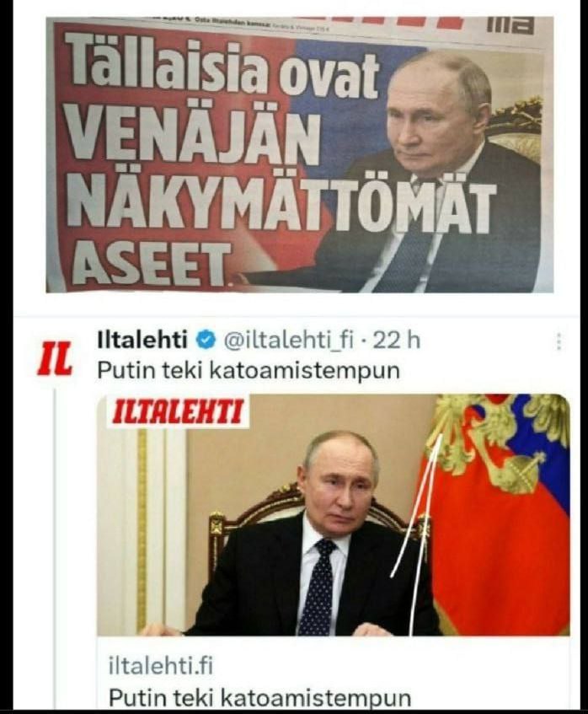Click the red ILTALEHTI logo on the card image
588x714 pixels.
click(x=177, y=411)
